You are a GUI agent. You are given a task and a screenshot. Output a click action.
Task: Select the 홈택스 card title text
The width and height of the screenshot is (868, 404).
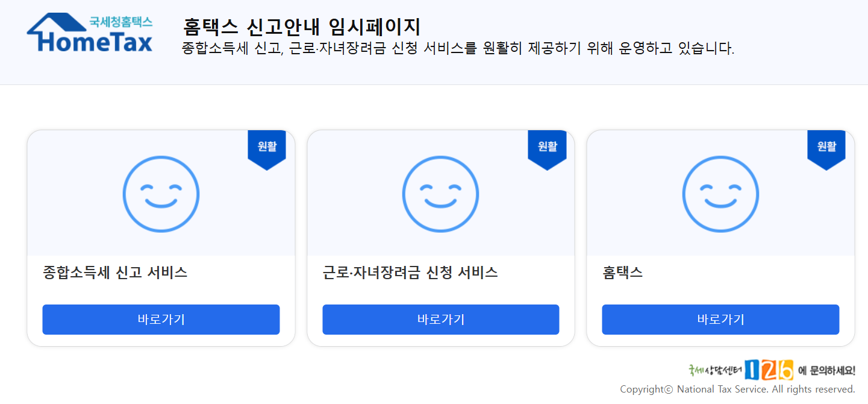(x=623, y=273)
